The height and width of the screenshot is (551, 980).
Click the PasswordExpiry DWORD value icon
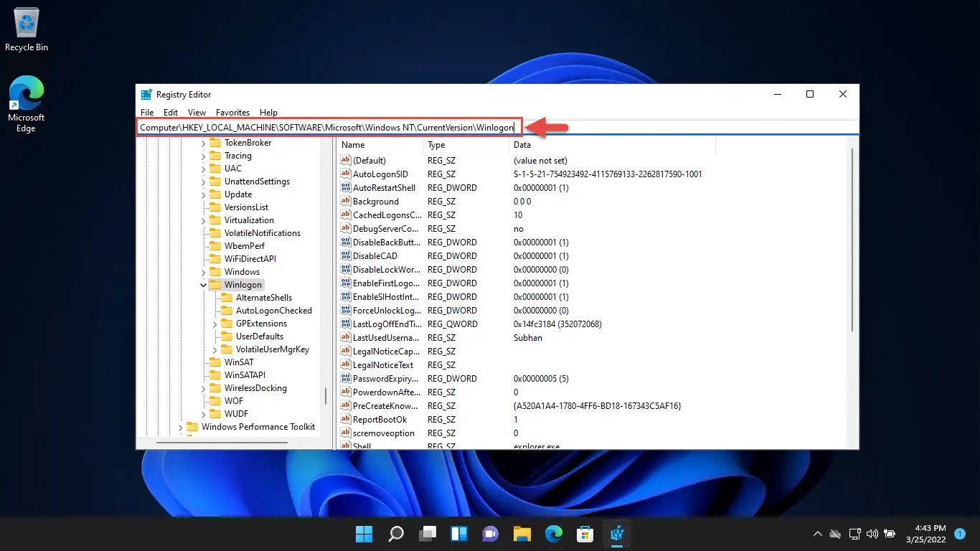[345, 379]
